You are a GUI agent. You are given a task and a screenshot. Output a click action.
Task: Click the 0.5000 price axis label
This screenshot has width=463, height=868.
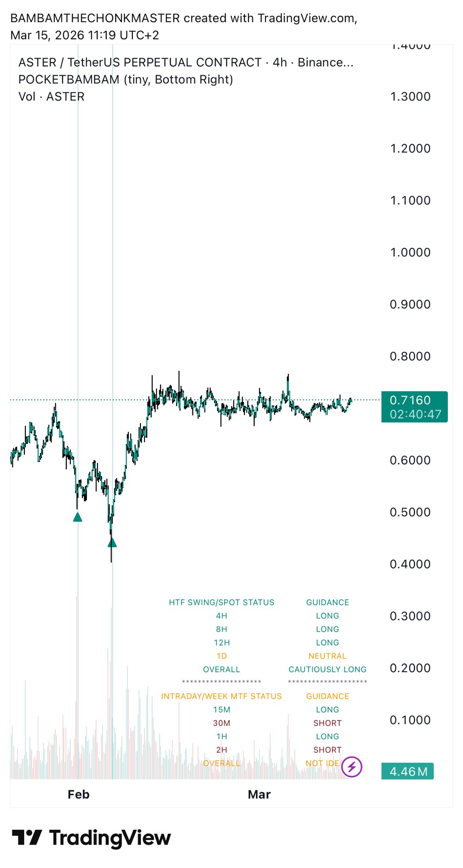[410, 512]
